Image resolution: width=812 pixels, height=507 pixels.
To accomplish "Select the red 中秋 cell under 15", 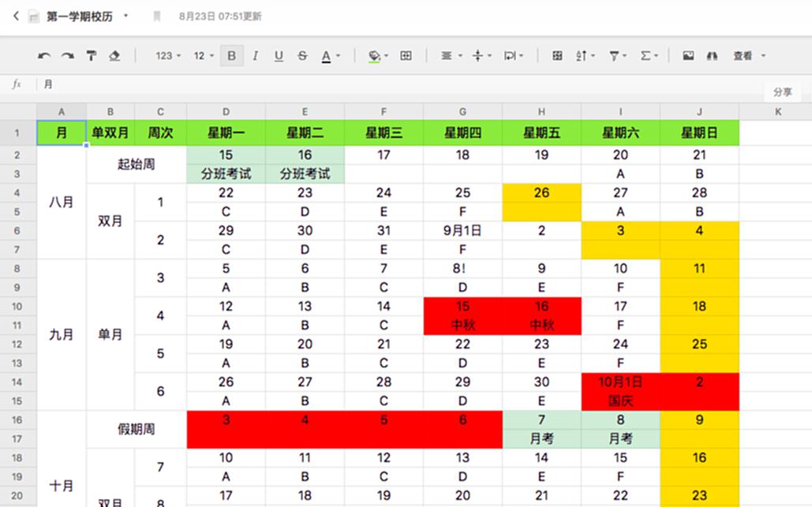I will coord(462,326).
